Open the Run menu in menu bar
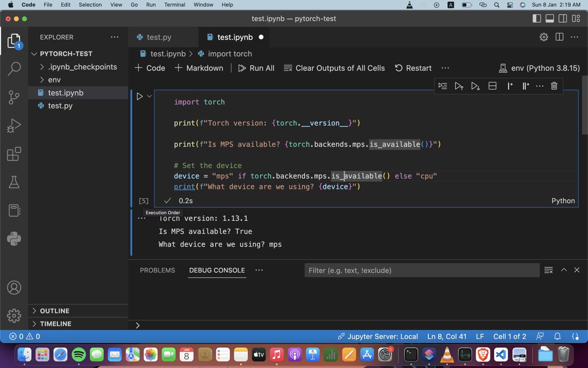The image size is (588, 368). (x=151, y=4)
